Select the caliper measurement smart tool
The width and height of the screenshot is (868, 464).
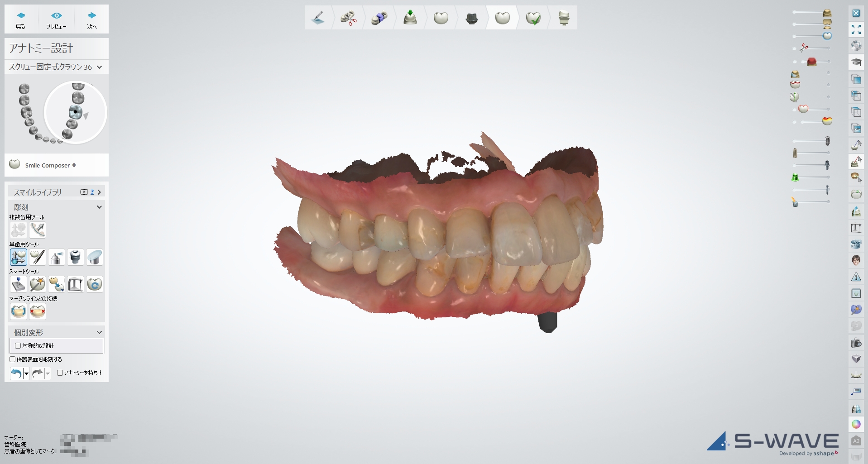(76, 284)
